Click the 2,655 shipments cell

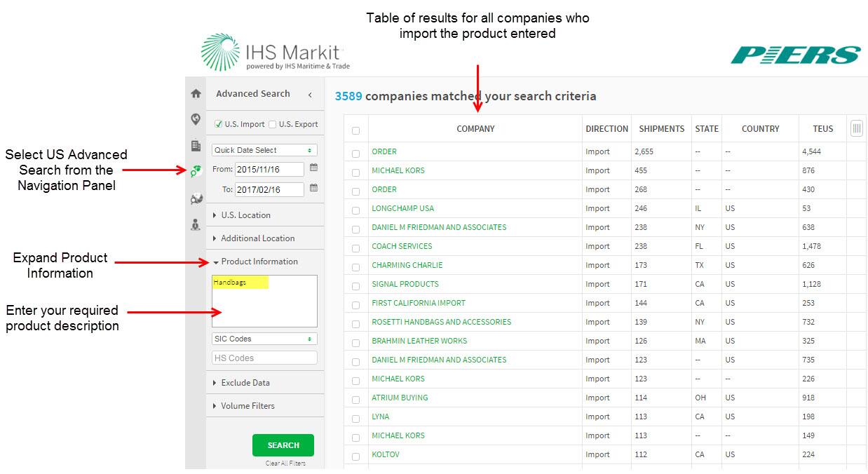tap(644, 151)
